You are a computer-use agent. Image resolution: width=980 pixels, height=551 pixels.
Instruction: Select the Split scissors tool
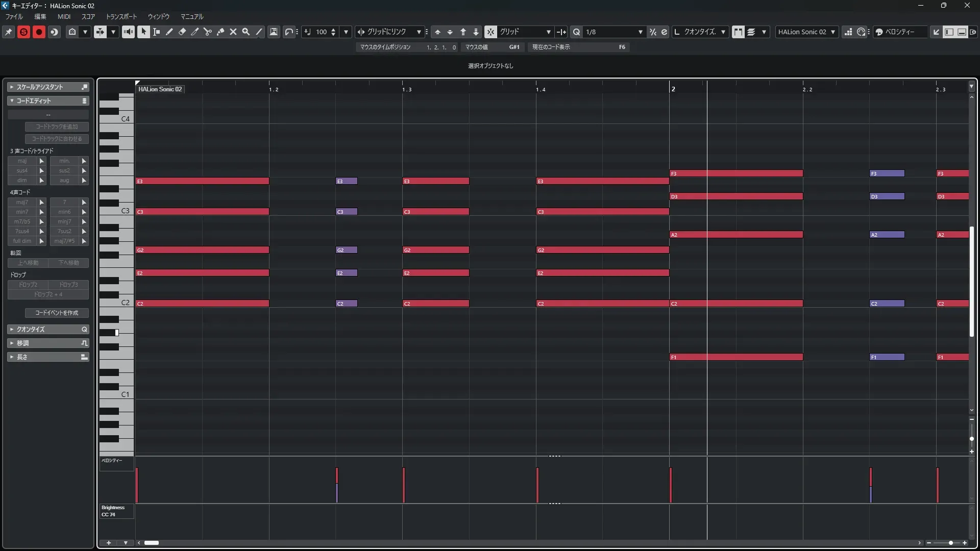[x=208, y=32]
